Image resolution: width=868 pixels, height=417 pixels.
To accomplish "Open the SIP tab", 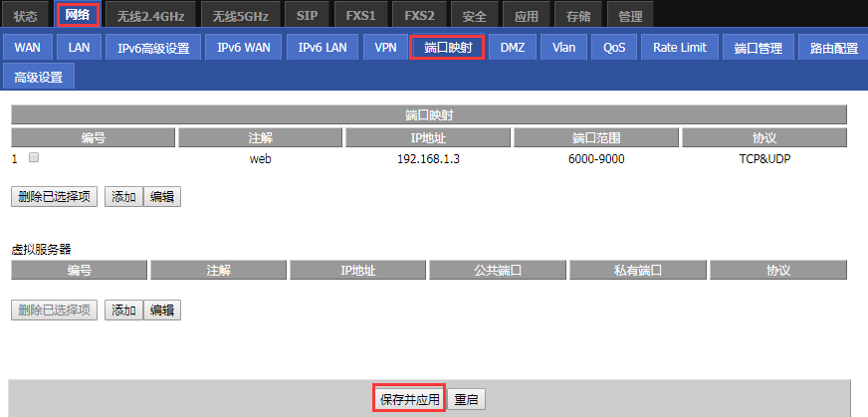I will tap(309, 16).
